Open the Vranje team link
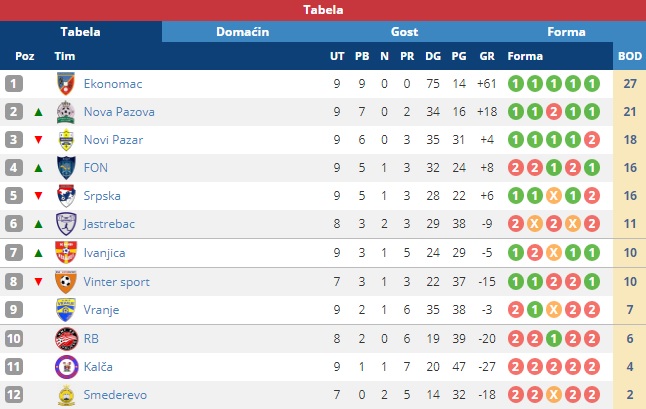This screenshot has height=409, width=646. 101,310
